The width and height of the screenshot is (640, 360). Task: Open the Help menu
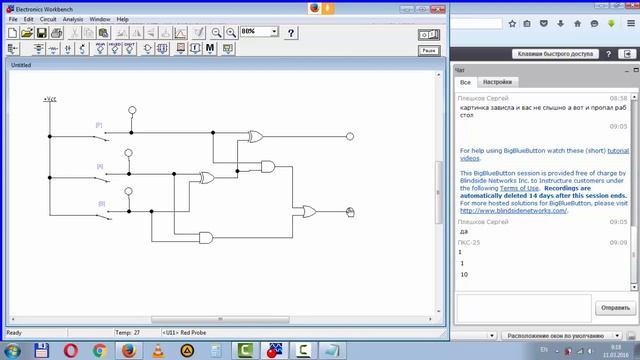point(122,19)
